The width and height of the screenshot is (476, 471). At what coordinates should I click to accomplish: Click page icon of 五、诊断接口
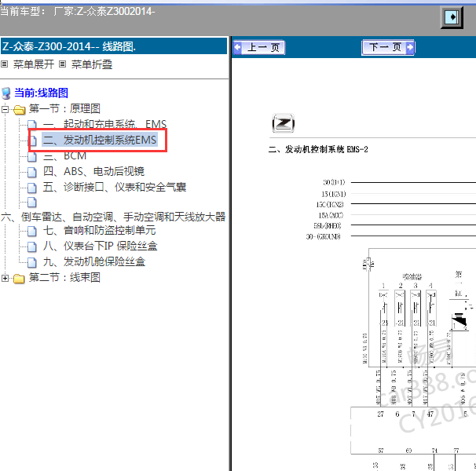(x=32, y=188)
